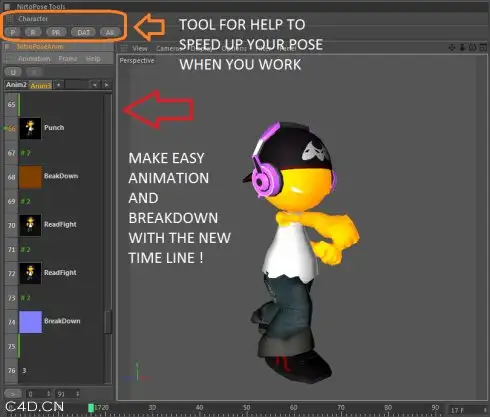The width and height of the screenshot is (490, 417).
Task: Click the green timeline playhead marker
Action: pos(91,408)
